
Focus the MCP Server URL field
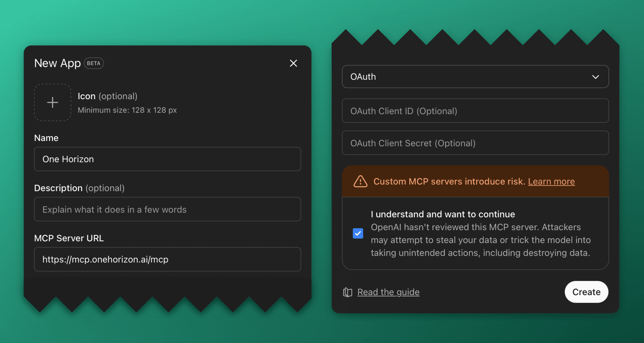[x=167, y=260]
